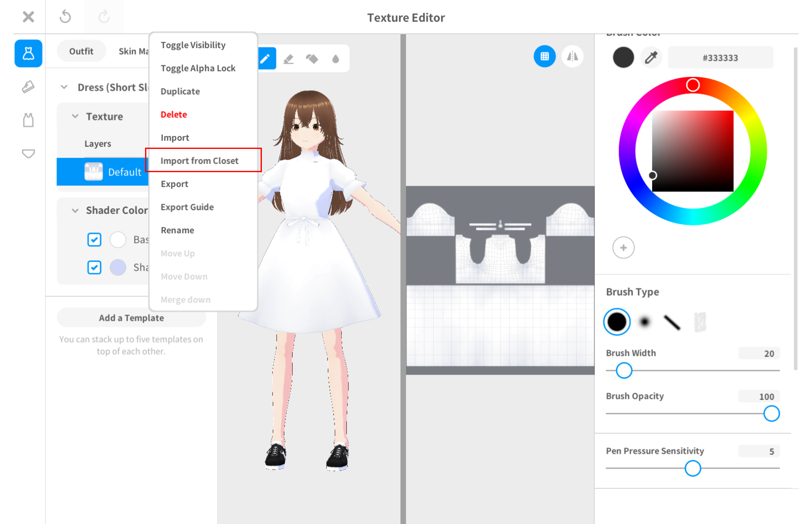Uncheck the Base color checkbox
Viewport: 812px width, 524px height.
pos(94,240)
